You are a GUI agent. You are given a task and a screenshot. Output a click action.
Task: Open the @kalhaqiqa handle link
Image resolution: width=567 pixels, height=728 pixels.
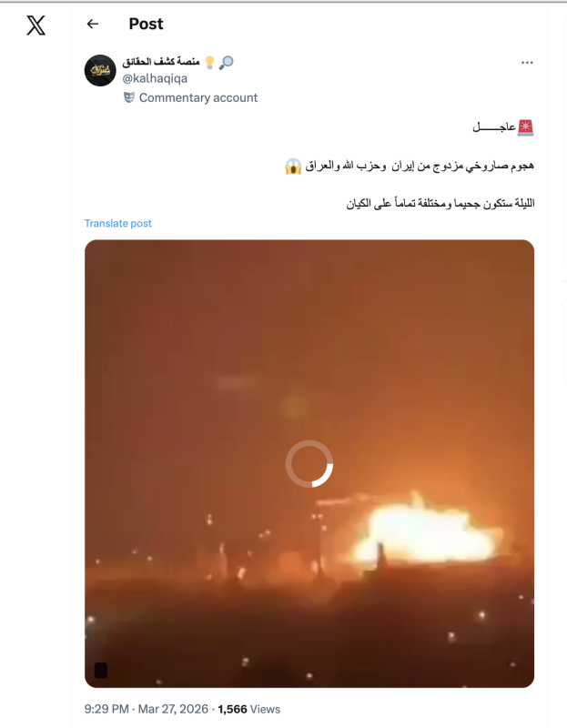[155, 78]
